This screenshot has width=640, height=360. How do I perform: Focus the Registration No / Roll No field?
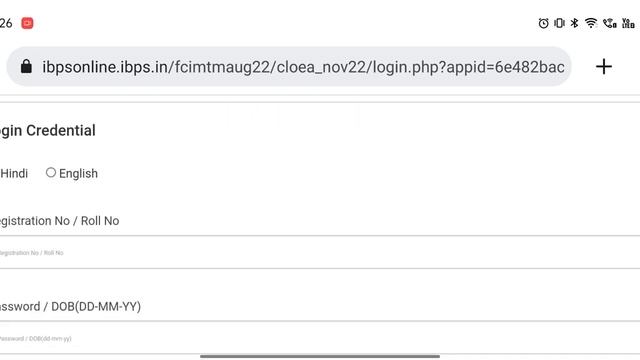(x=320, y=252)
